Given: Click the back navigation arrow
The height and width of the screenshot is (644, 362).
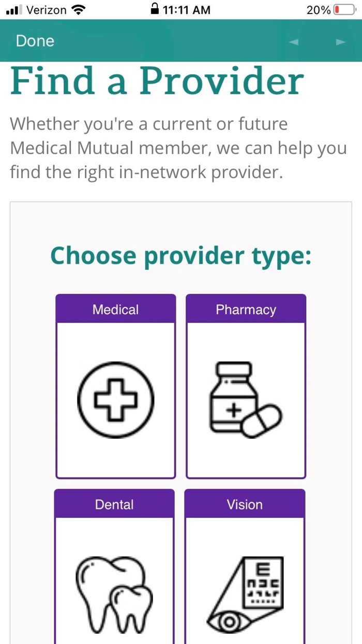Looking at the screenshot, I should coord(294,42).
